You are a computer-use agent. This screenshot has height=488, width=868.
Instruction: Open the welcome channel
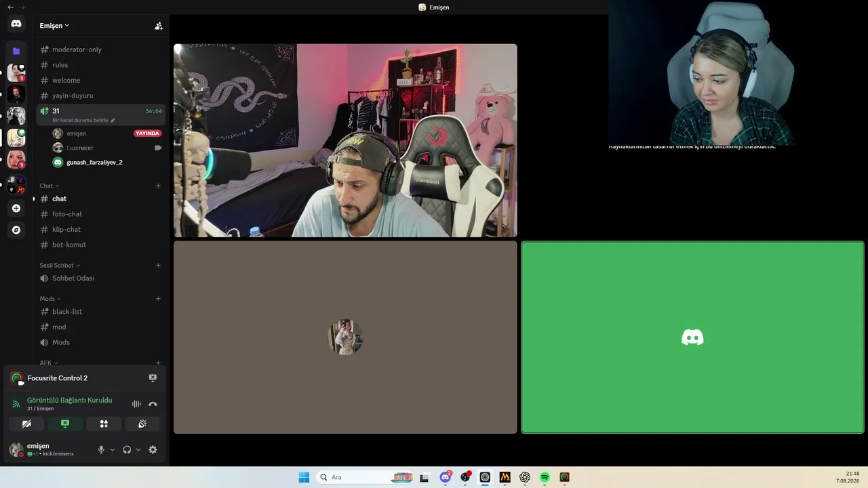pos(100,80)
